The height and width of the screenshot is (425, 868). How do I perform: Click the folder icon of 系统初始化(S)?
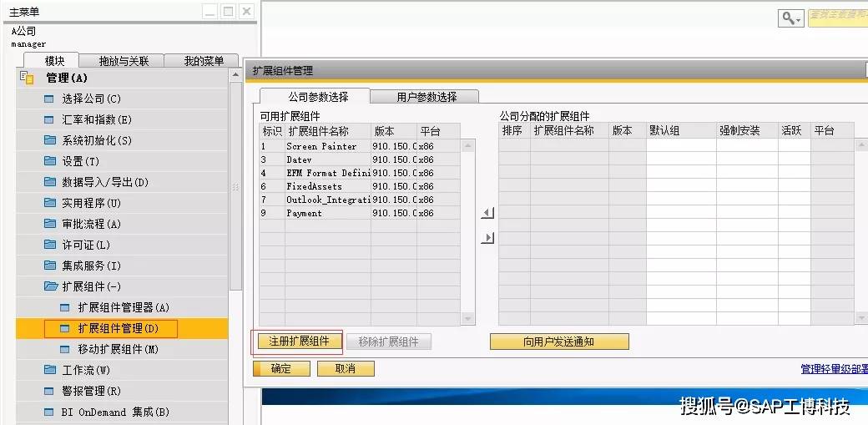[50, 140]
